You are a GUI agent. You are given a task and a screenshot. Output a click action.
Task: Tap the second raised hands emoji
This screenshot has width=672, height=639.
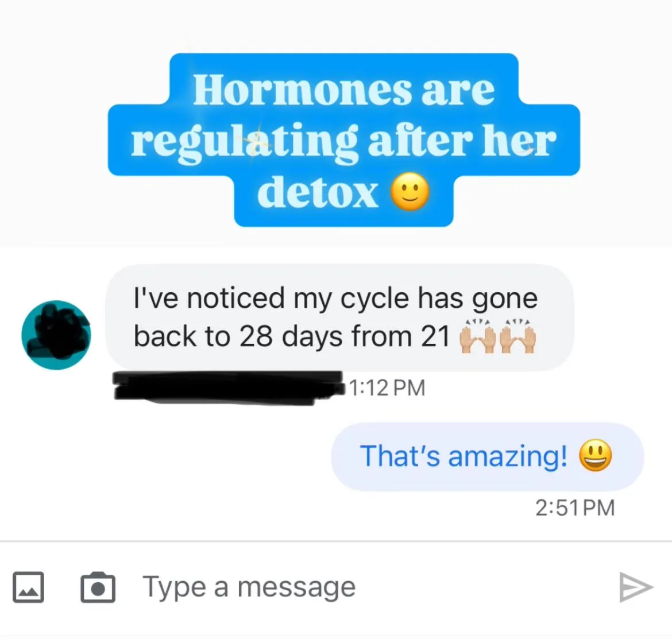517,336
